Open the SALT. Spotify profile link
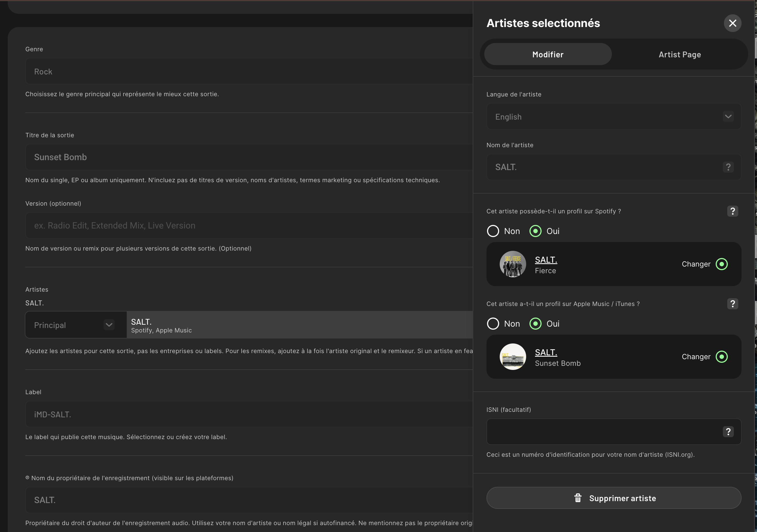The image size is (757, 532). pos(546,260)
